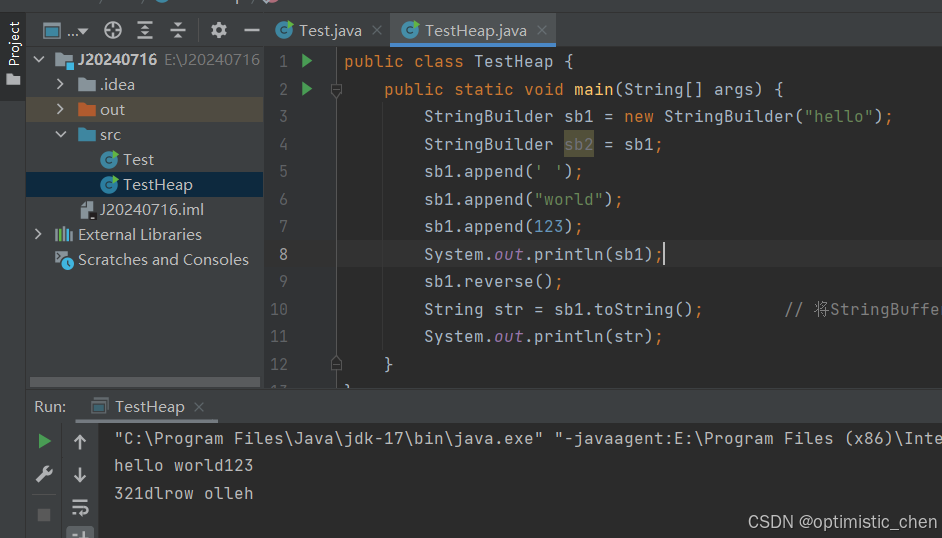The image size is (942, 538).
Task: Click println(str) on line 11
Action: tap(593, 337)
